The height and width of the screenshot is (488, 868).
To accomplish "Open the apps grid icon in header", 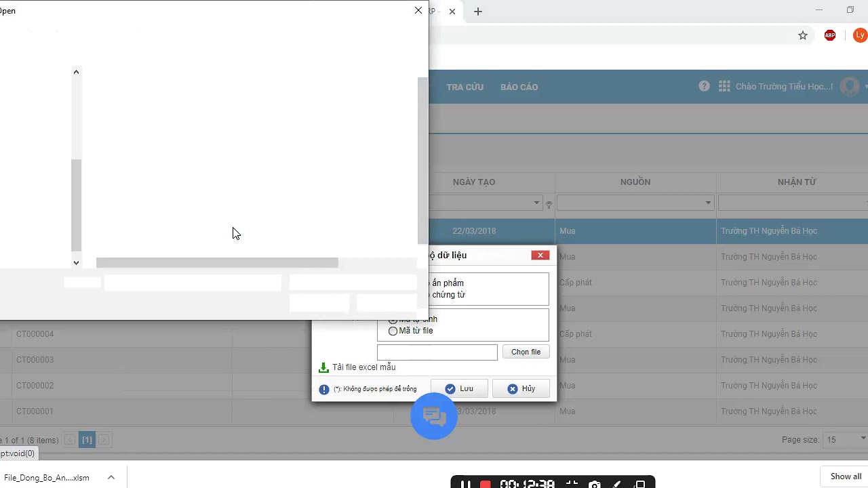I will 724,86.
